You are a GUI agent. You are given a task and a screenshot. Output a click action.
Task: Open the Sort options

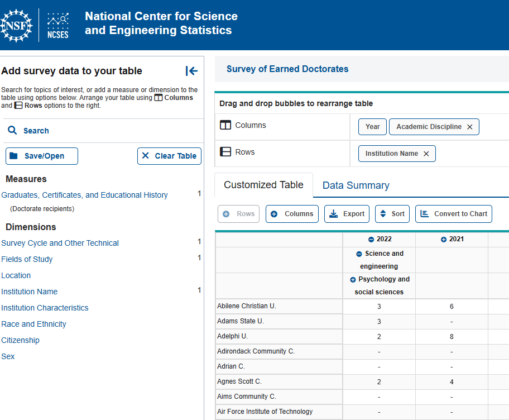392,214
